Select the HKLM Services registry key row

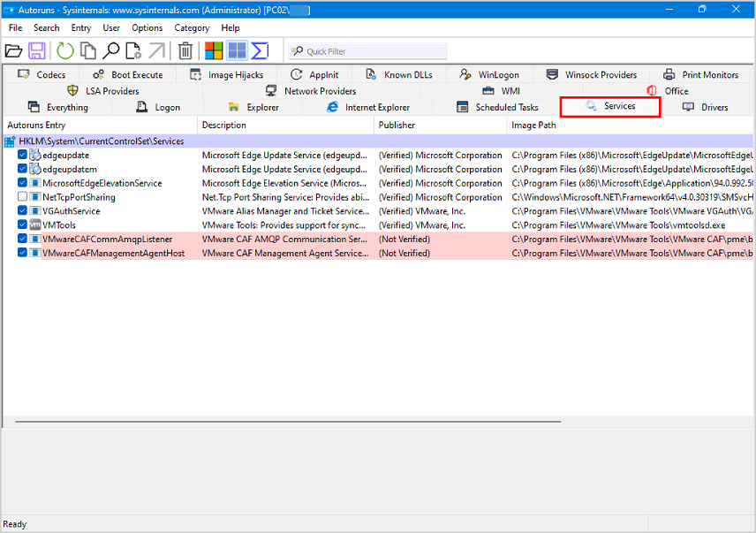pyautogui.click(x=101, y=141)
